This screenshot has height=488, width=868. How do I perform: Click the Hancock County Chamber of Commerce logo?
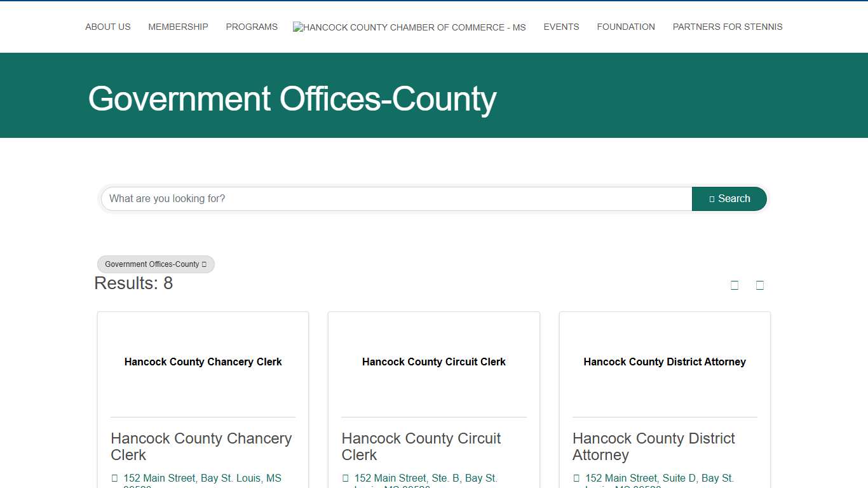pos(409,27)
